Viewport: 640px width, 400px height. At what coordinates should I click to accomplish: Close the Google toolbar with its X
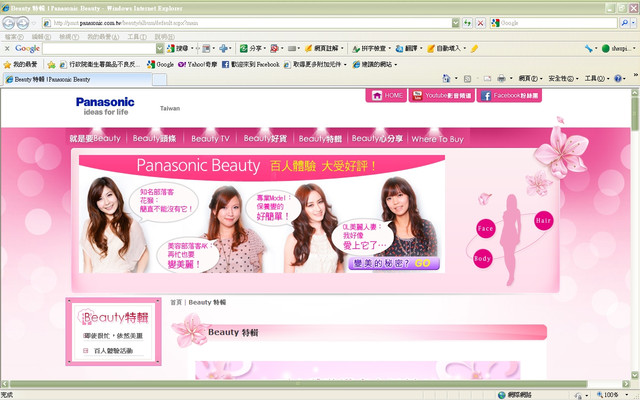7,48
